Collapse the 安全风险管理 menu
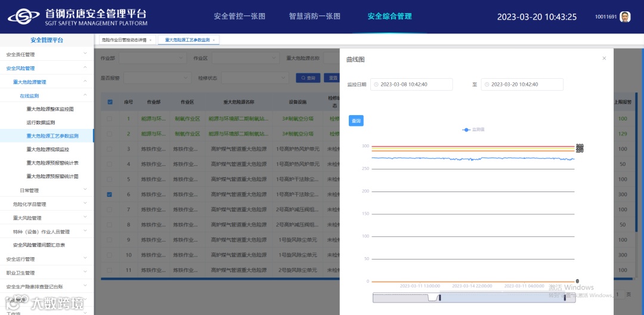Image resolution: width=644 pixels, height=315 pixels. coord(47,68)
